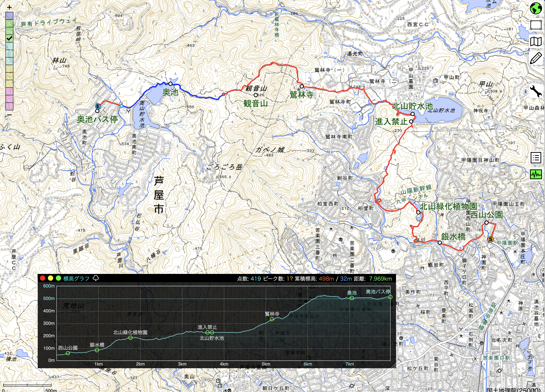Select the top purple-blue zoom level box
The width and height of the screenshot is (545, 392).
(x=9, y=16)
